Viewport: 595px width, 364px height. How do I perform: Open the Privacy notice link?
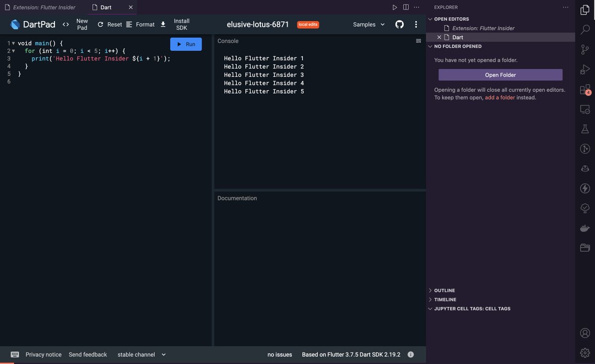tap(44, 355)
